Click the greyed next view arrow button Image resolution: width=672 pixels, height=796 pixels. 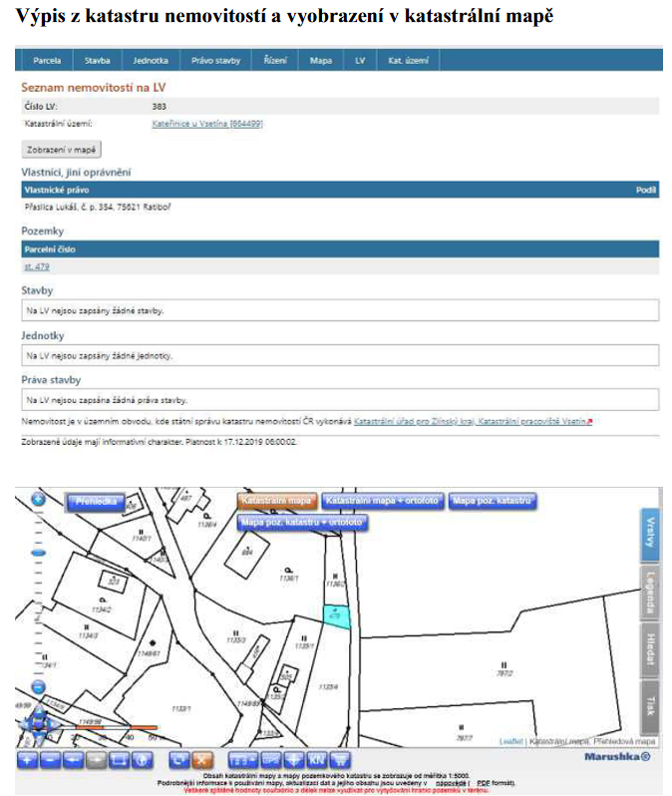[96, 760]
